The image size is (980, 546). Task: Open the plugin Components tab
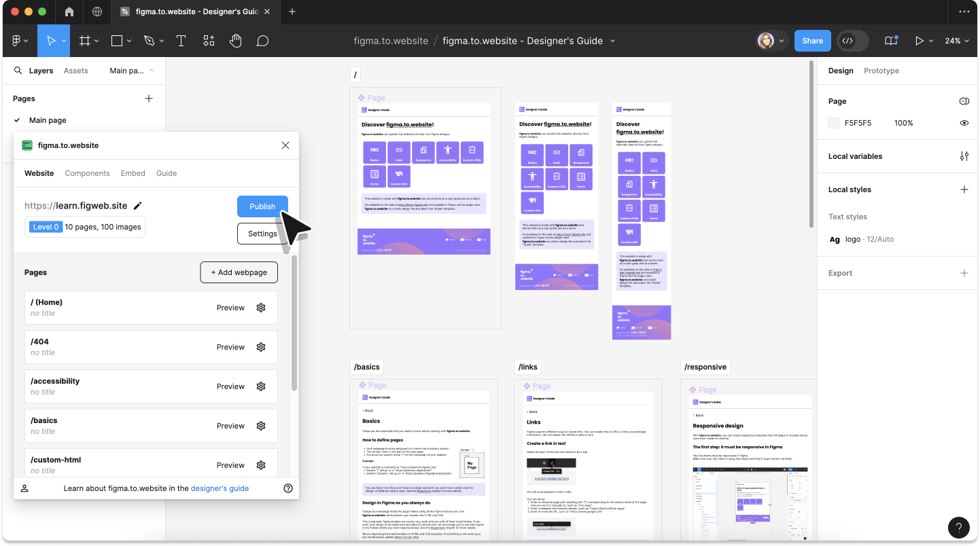(87, 173)
